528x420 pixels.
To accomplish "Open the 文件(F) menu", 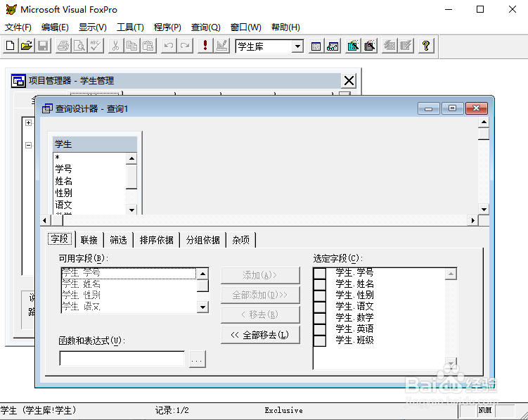I will [18, 27].
